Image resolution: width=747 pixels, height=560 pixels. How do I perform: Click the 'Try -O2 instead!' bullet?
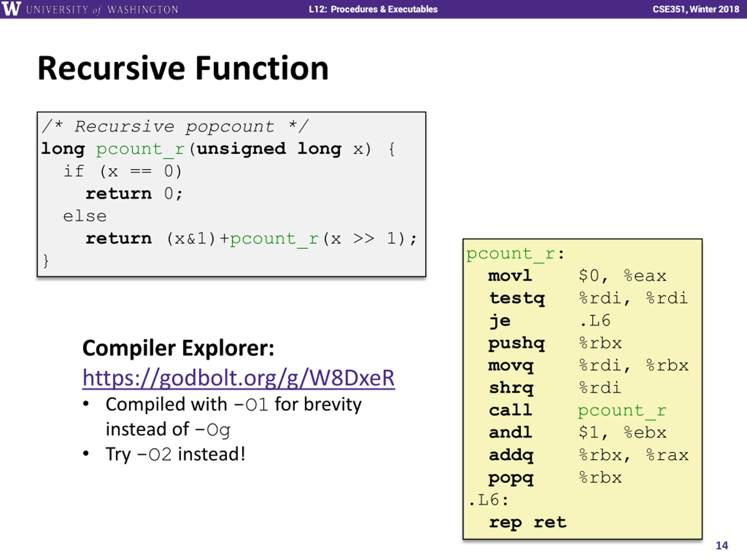175,454
